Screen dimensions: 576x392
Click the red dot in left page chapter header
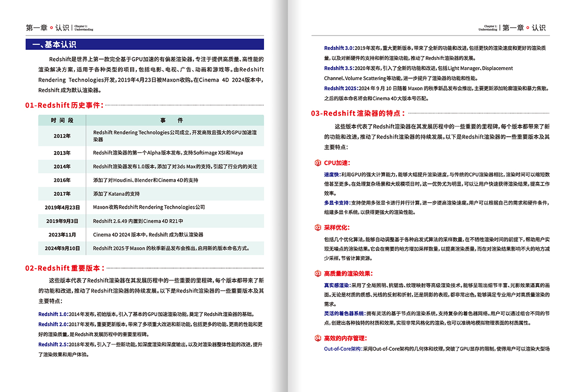[52, 28]
